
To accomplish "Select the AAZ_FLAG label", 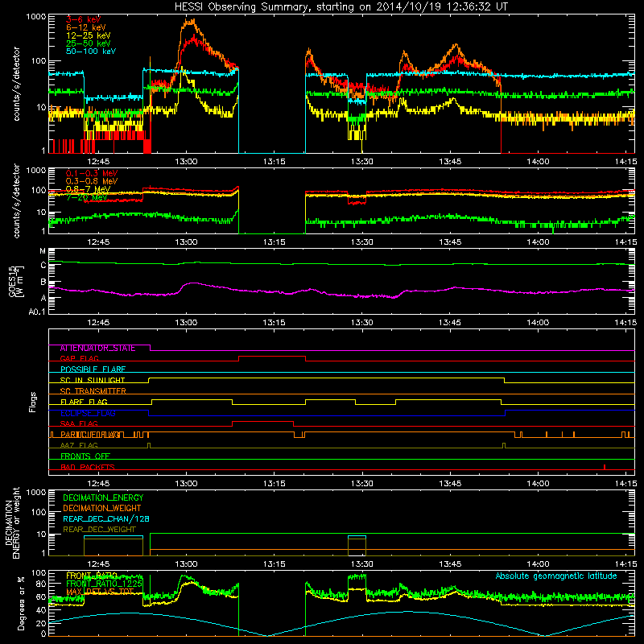I will 79,445.
